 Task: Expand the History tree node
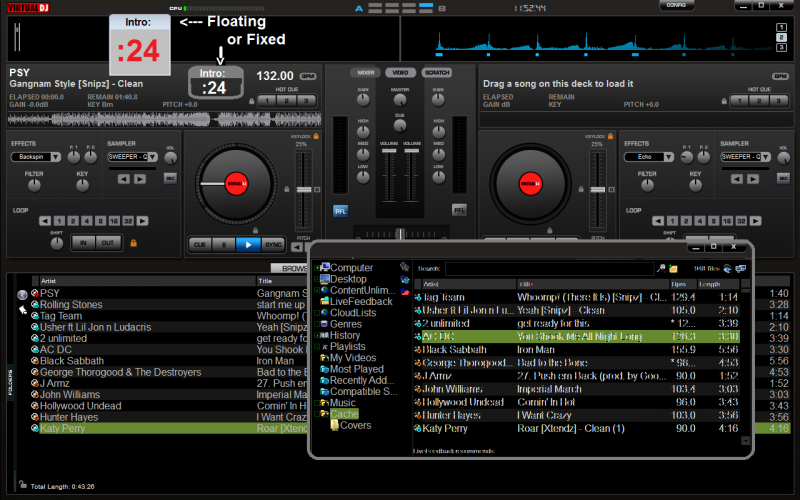pyautogui.click(x=317, y=335)
